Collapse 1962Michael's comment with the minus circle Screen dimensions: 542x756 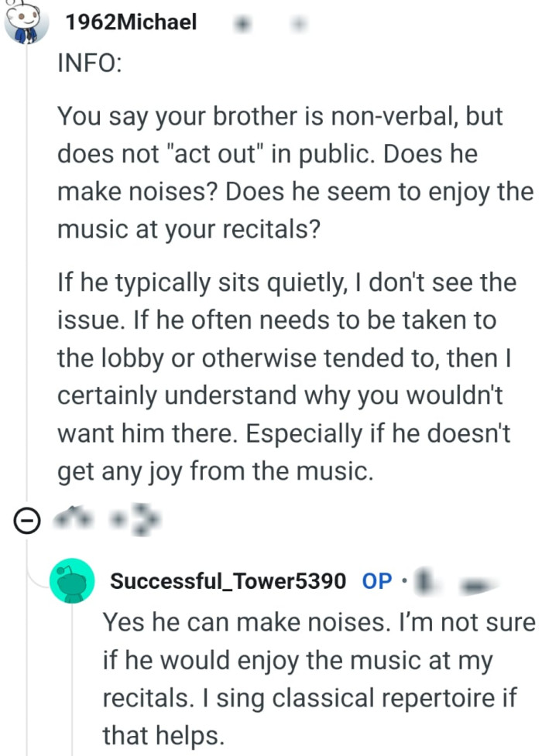[27, 520]
